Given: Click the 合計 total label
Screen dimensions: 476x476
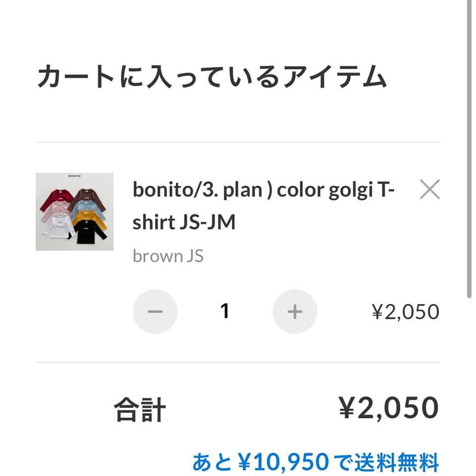Looking at the screenshot, I should tap(140, 410).
